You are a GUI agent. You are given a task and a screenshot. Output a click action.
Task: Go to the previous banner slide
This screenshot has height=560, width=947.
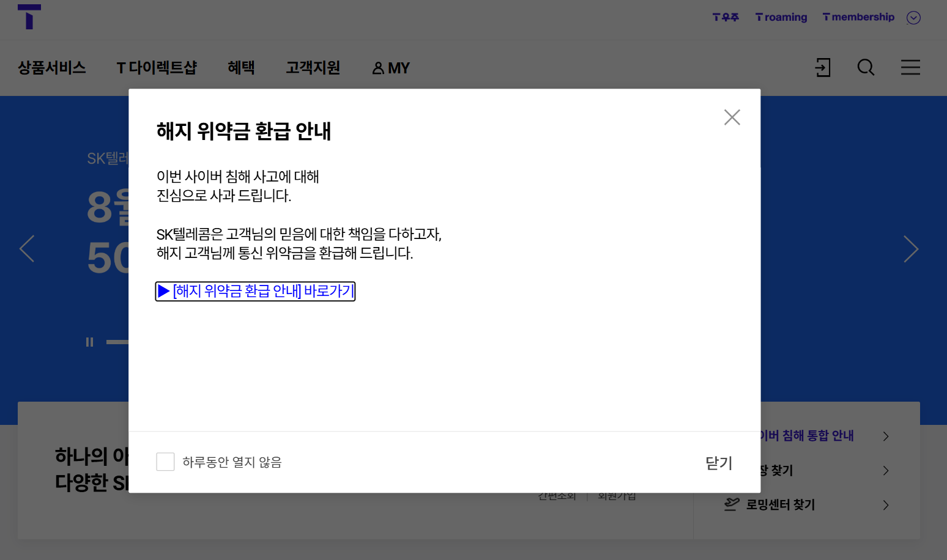coord(27,249)
